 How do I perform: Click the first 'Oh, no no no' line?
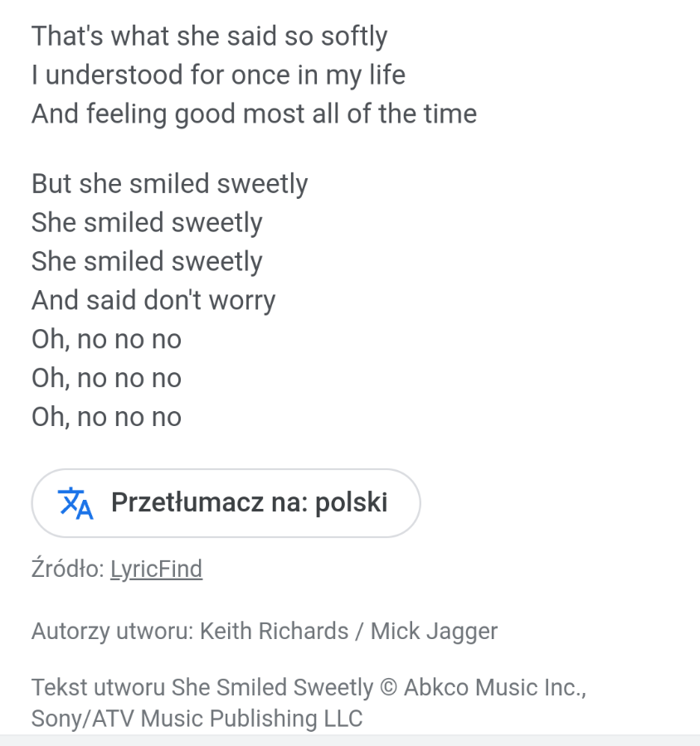click(x=107, y=340)
